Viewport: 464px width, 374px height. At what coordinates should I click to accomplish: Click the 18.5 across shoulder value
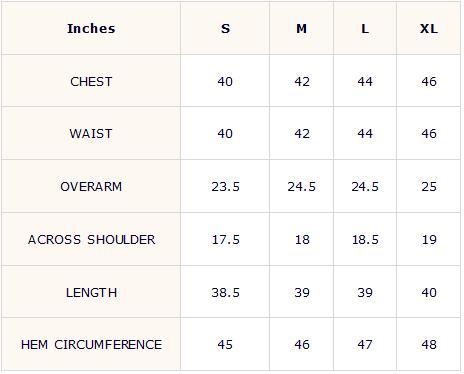tap(365, 240)
